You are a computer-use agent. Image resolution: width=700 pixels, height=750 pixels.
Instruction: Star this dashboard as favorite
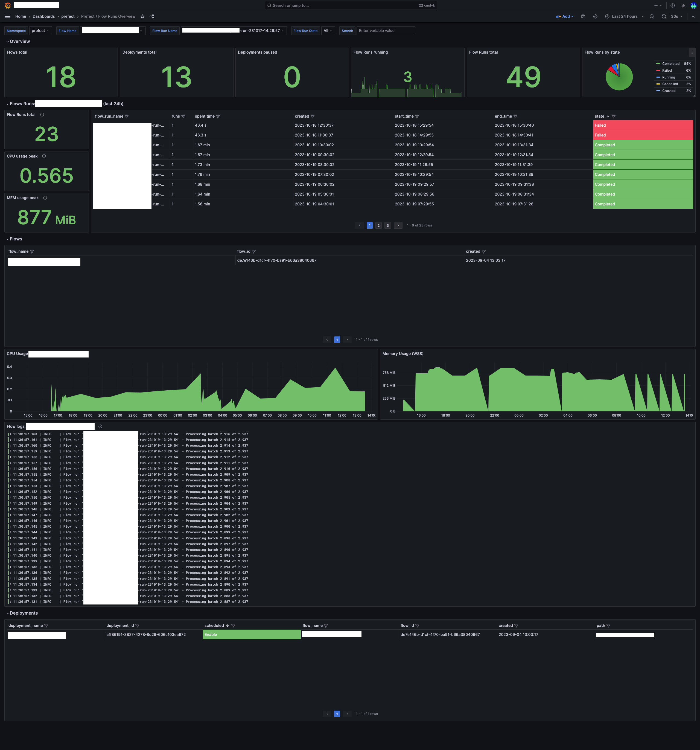point(142,17)
